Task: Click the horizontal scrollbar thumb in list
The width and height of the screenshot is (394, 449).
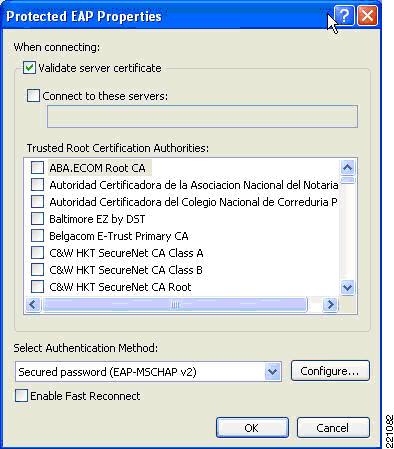Action: click(x=175, y=305)
